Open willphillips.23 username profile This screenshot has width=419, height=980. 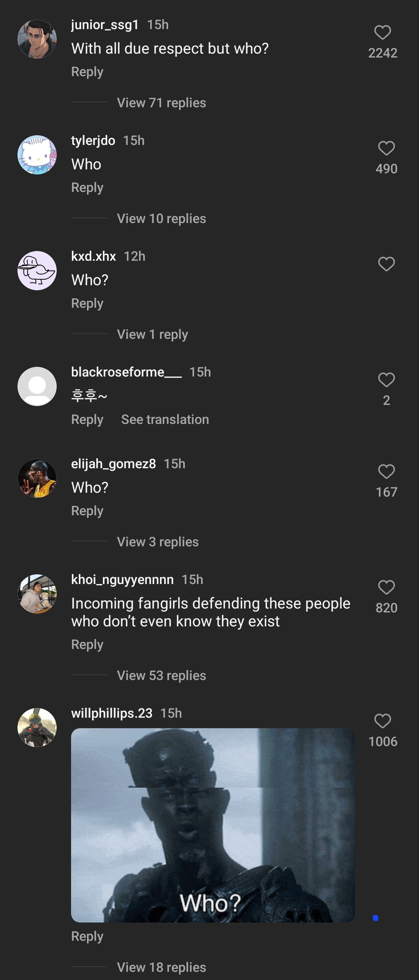coord(112,713)
